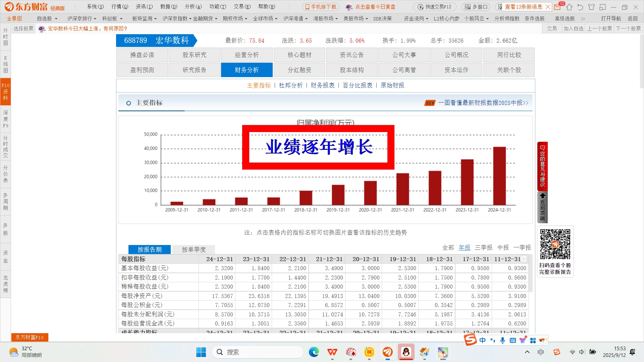Expand 资金流向 dropdown

click(x=416, y=19)
